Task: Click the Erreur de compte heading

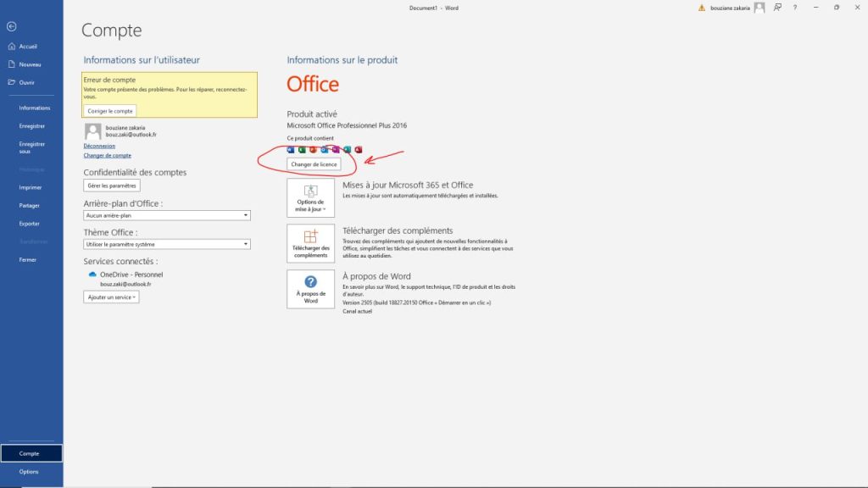Action: 109,80
